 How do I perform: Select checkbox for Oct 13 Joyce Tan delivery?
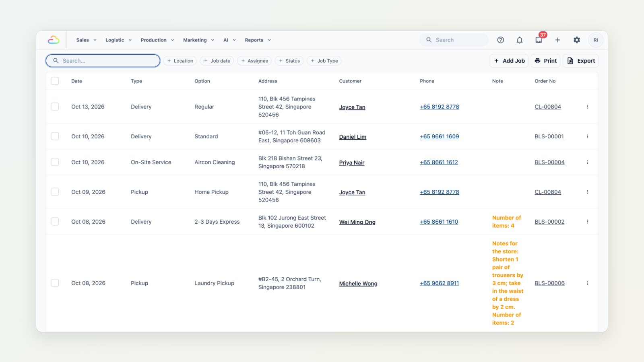55,107
